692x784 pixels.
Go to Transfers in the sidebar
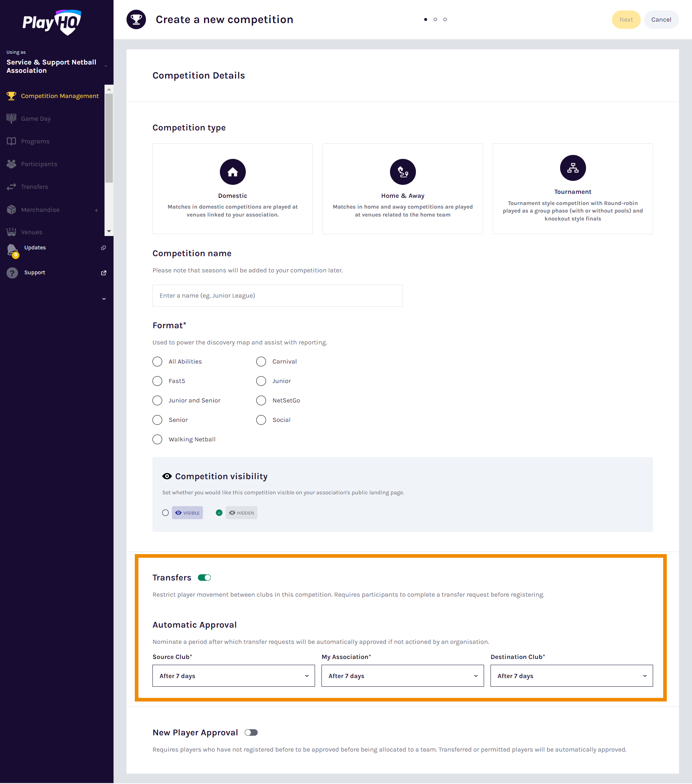tap(35, 187)
